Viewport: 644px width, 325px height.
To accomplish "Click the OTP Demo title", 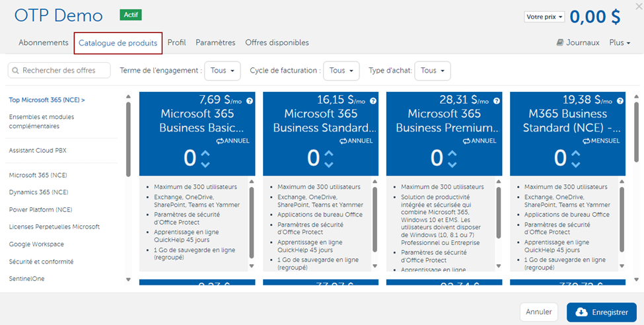I will pos(59,16).
